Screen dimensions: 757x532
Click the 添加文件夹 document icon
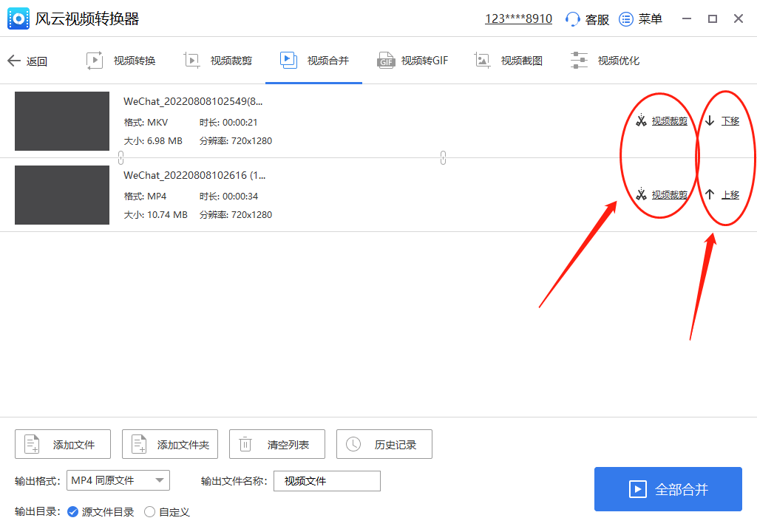click(139, 444)
